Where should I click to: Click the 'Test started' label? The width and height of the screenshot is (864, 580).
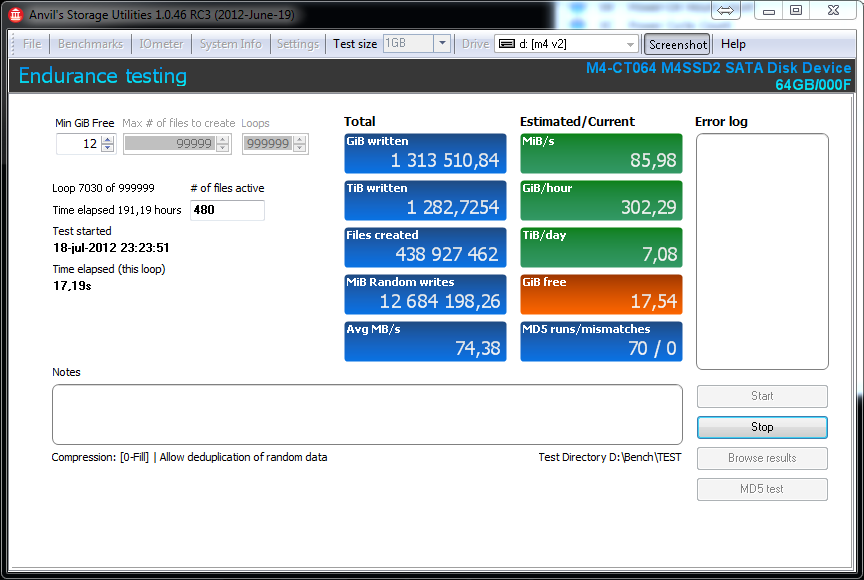[82, 231]
